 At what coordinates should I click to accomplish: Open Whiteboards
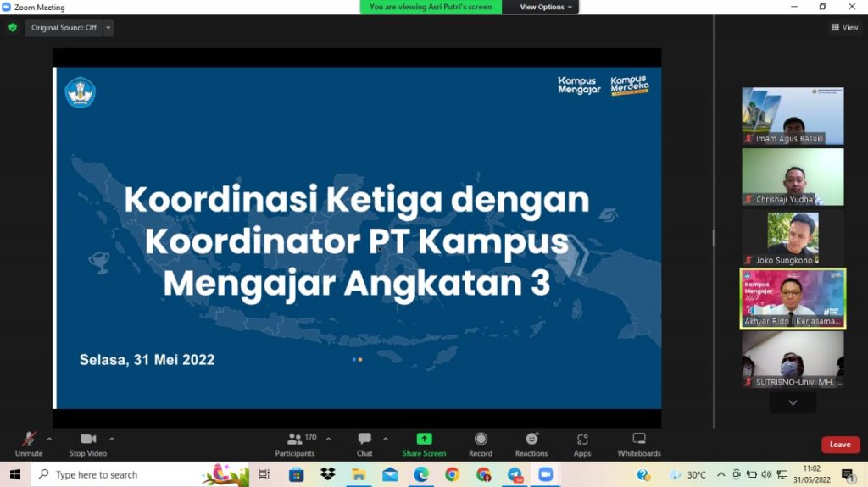pyautogui.click(x=639, y=443)
